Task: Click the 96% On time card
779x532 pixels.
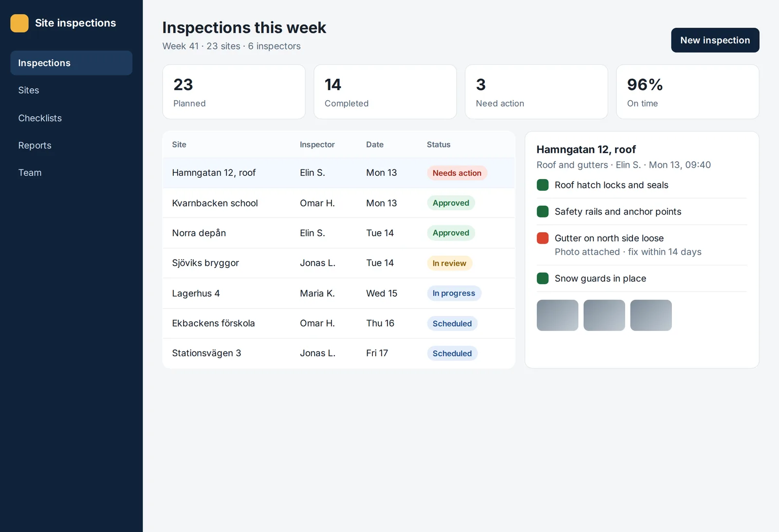Action: pos(687,92)
